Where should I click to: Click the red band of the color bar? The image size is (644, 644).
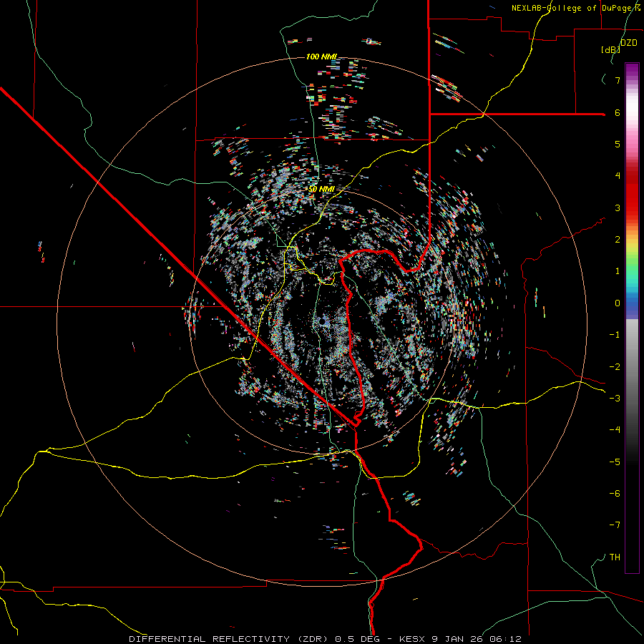[632, 195]
